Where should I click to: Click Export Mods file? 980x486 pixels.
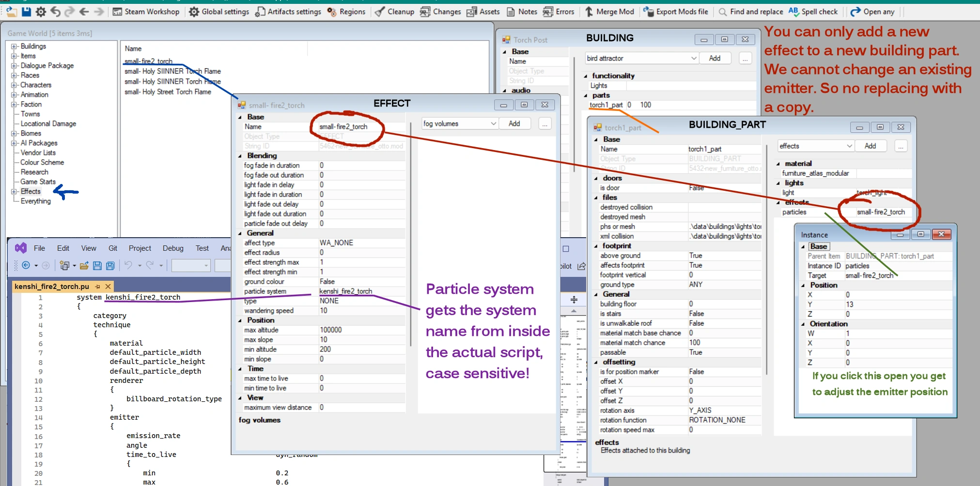pyautogui.click(x=675, y=12)
